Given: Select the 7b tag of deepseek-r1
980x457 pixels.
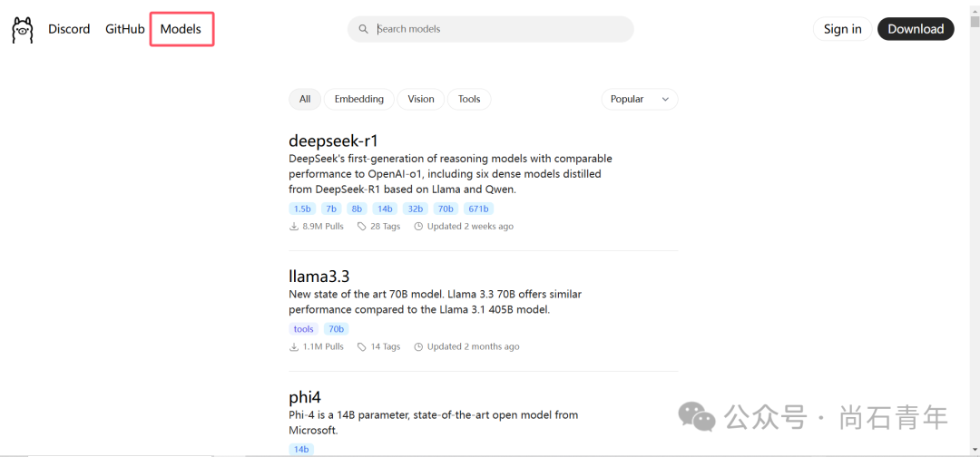Looking at the screenshot, I should pyautogui.click(x=331, y=209).
